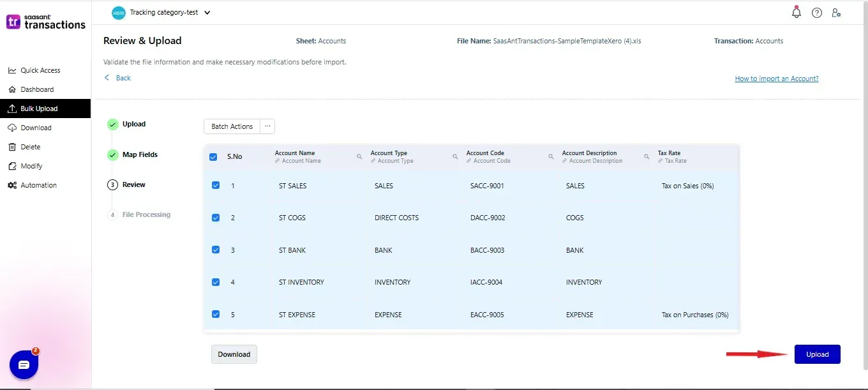This screenshot has height=390, width=868.
Task: Select the File Processing step
Action: click(139, 214)
